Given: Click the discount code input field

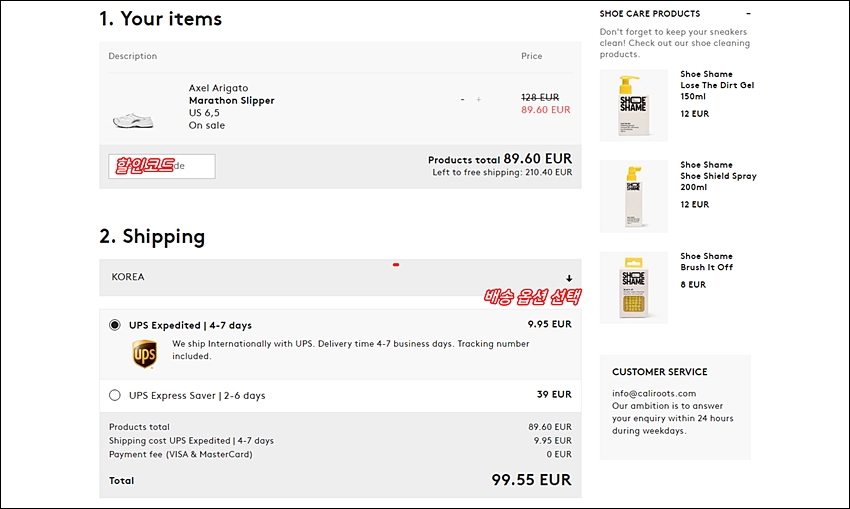Looking at the screenshot, I should (162, 166).
